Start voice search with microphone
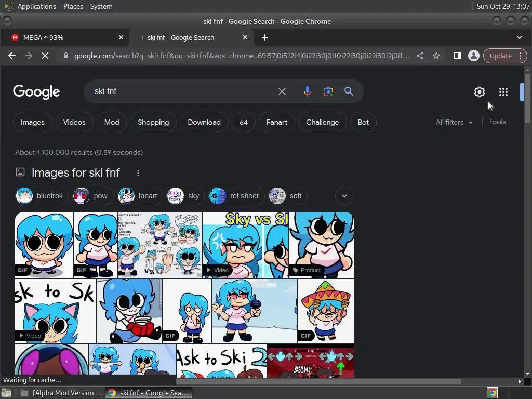 point(308,91)
